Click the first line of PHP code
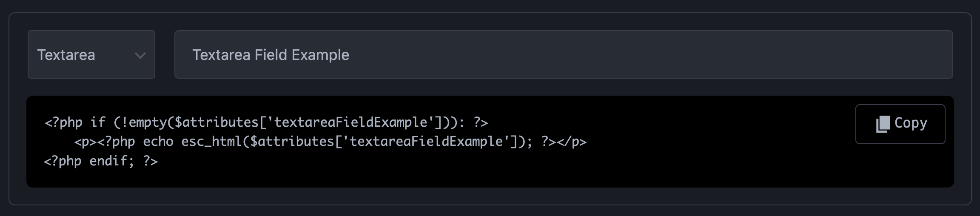Viewport: 980px width, 216px height. click(x=266, y=122)
